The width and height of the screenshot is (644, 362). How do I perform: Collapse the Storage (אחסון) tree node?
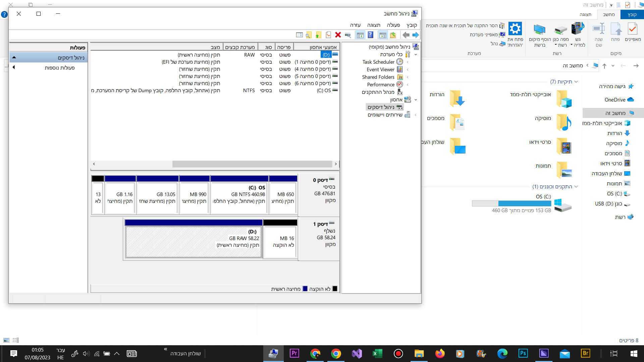point(416,100)
